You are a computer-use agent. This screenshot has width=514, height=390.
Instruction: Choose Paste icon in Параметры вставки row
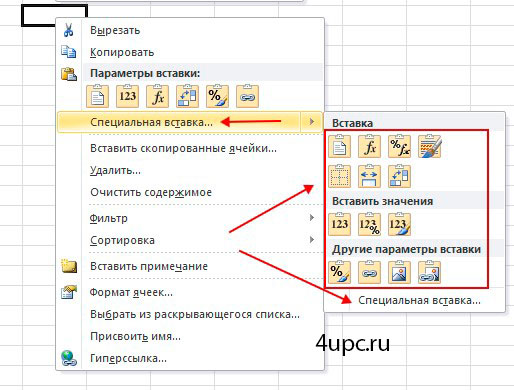point(97,96)
